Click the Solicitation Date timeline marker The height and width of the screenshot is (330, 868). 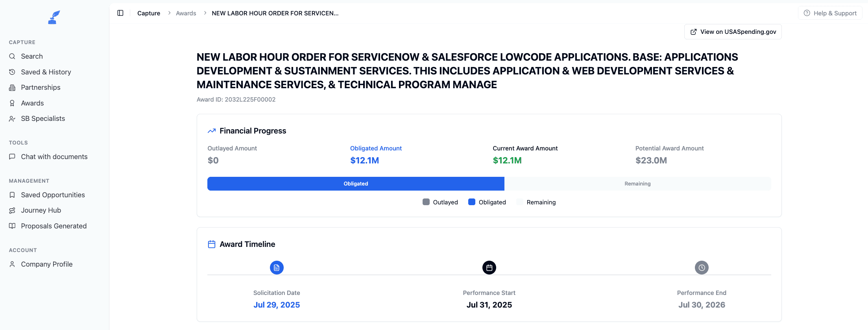pos(277,268)
